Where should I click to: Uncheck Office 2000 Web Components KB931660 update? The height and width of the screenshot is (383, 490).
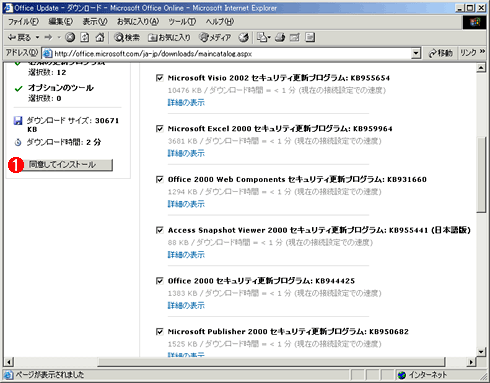(x=160, y=180)
